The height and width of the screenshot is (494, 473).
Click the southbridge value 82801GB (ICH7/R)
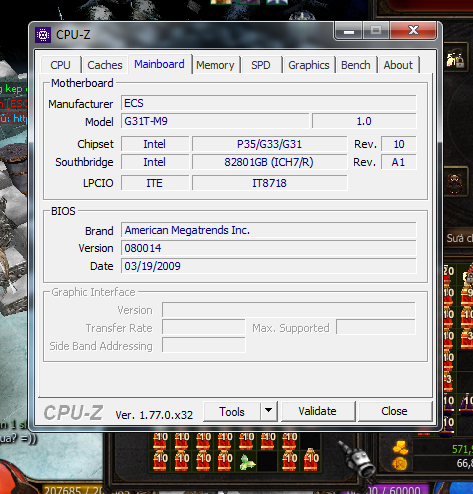click(269, 162)
